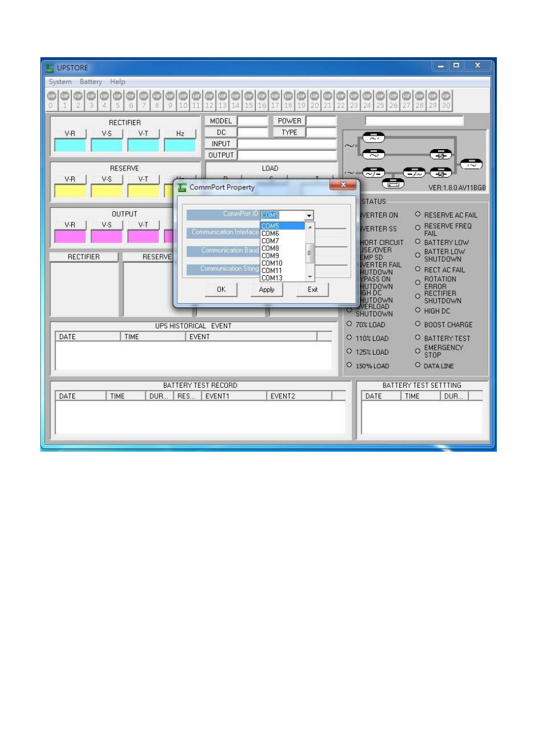Open the Battery menu
Screen dimensions: 535x756
pos(91,82)
